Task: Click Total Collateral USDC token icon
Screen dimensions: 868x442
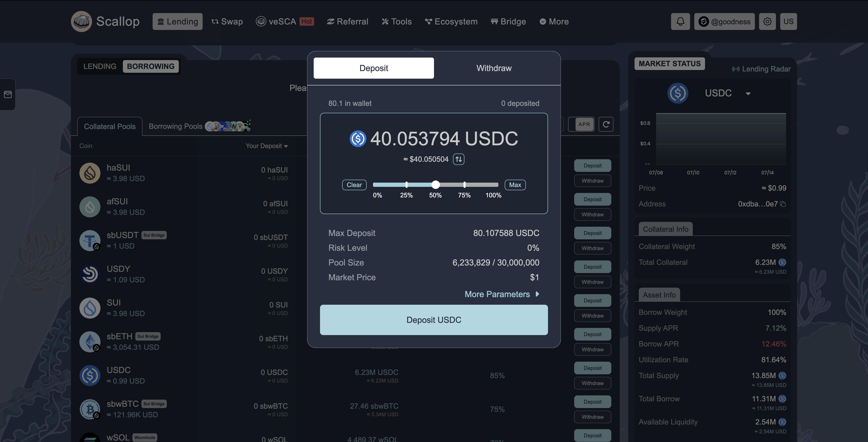Action: click(x=783, y=262)
